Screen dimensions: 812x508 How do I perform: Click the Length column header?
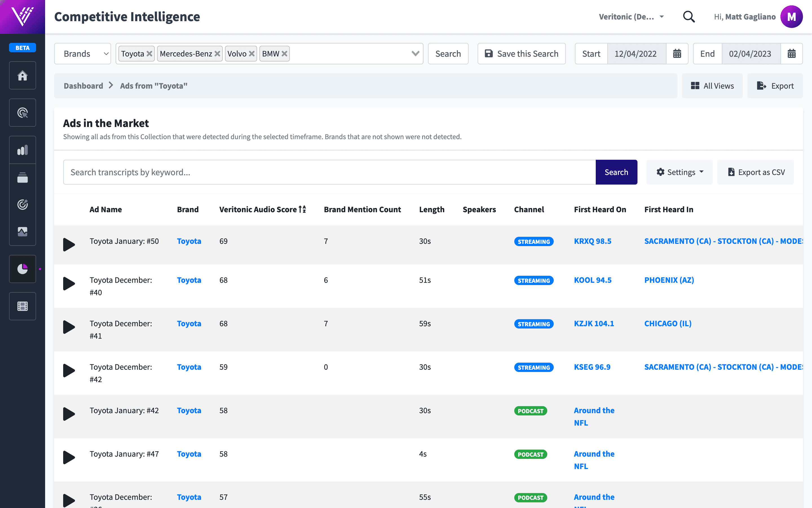pyautogui.click(x=431, y=209)
